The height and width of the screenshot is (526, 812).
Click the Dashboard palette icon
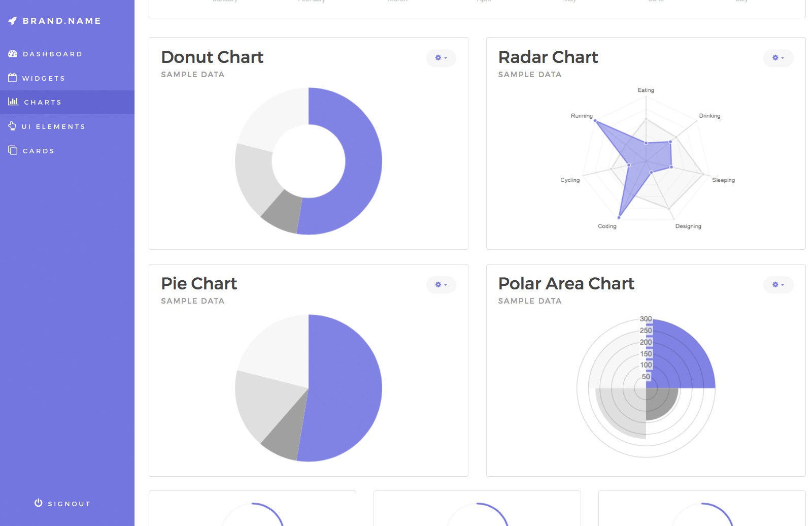click(x=13, y=54)
